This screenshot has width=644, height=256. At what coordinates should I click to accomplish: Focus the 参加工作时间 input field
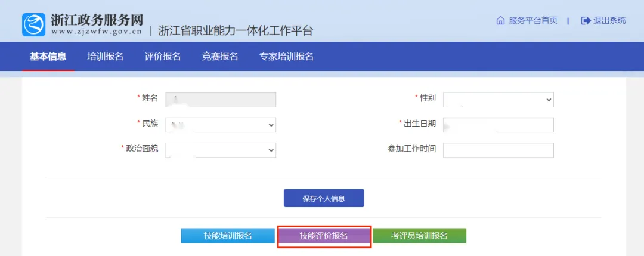tap(499, 150)
